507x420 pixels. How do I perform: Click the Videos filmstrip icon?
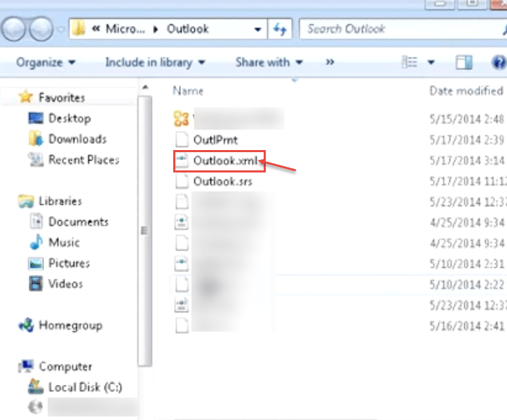point(36,283)
